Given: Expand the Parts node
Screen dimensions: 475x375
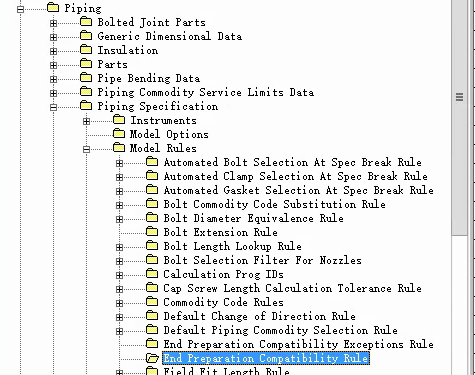Looking at the screenshot, I should tap(53, 65).
